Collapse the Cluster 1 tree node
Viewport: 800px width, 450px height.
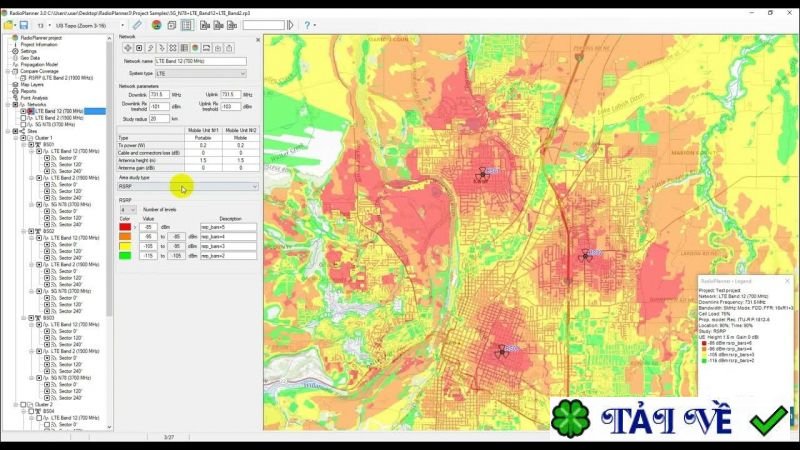(16, 138)
